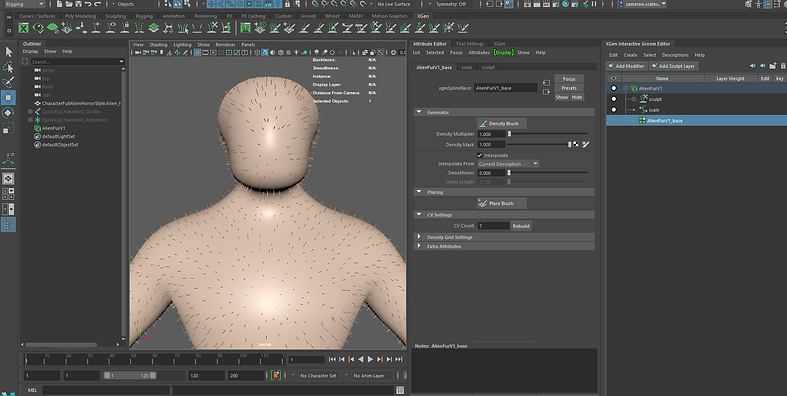Switch to the scale node tab
The width and height of the screenshot is (787, 396).
(x=467, y=67)
